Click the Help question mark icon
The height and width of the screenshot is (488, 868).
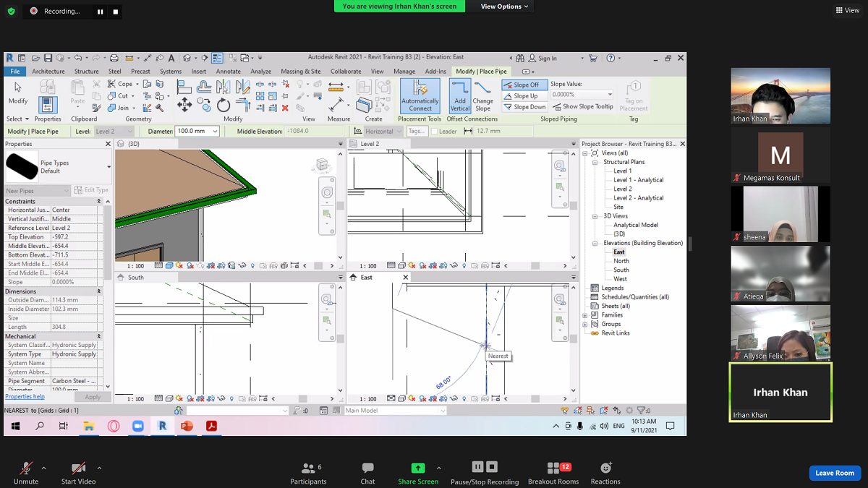(x=610, y=58)
